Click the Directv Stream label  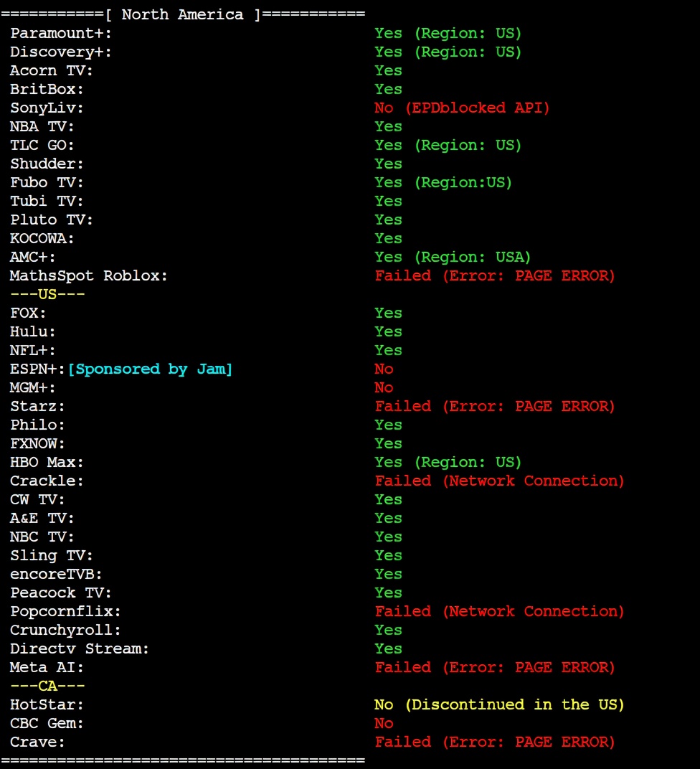point(80,648)
